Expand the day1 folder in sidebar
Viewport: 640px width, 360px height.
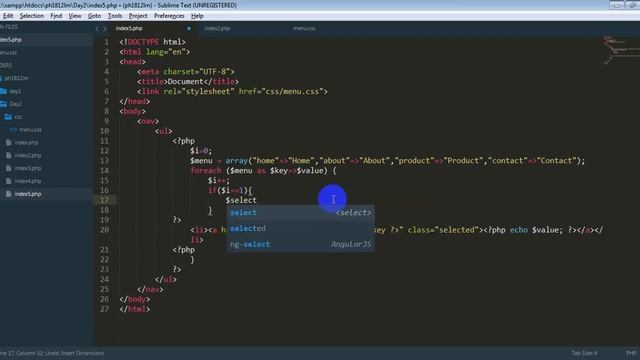[x=15, y=91]
